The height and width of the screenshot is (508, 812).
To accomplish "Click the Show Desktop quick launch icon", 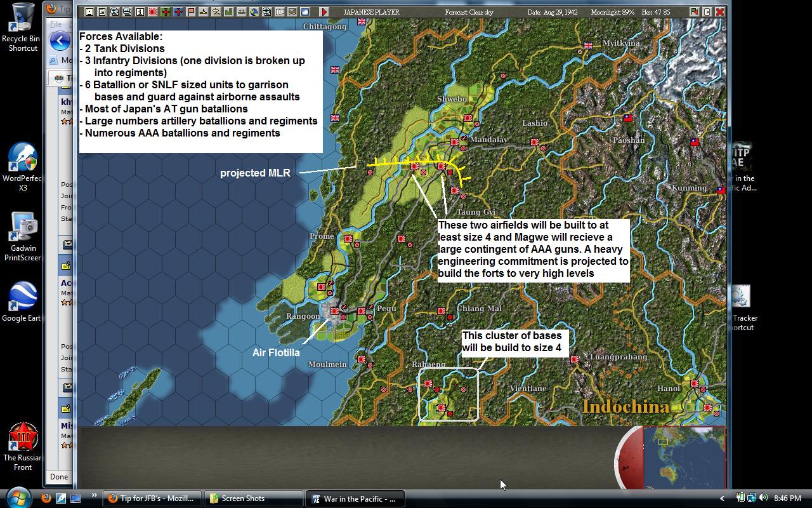I will [x=75, y=498].
